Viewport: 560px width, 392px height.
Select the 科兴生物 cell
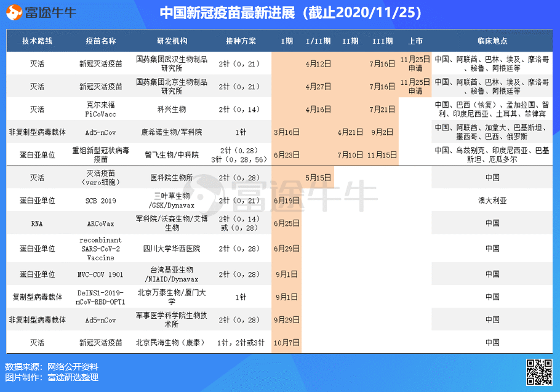[172, 110]
